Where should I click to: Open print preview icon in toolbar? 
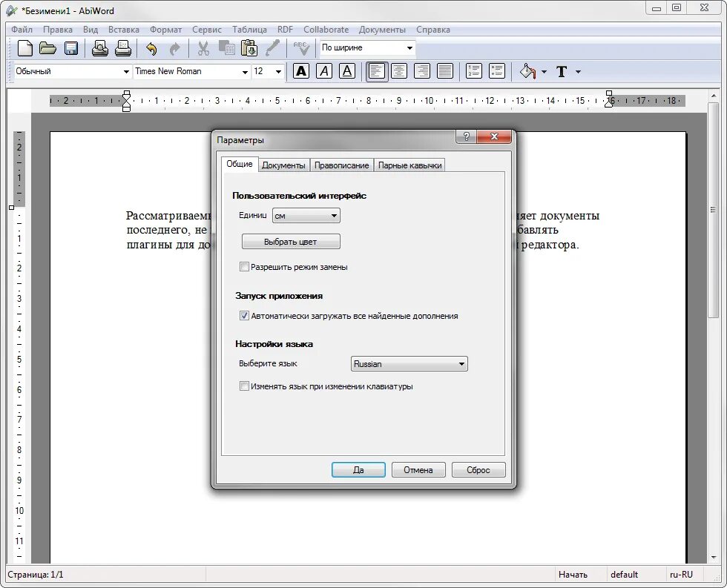pyautogui.click(x=99, y=48)
